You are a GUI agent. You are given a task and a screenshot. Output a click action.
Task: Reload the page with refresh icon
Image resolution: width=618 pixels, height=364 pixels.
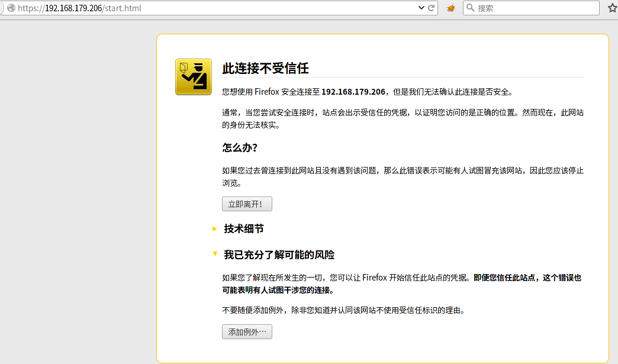(x=431, y=8)
